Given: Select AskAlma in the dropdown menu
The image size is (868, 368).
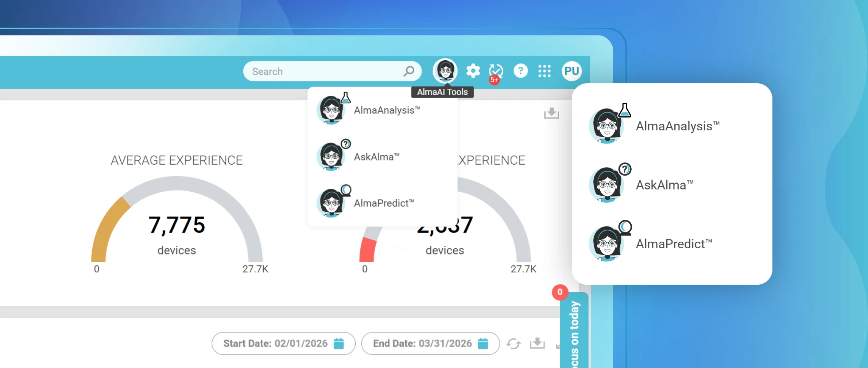Looking at the screenshot, I should pyautogui.click(x=383, y=156).
